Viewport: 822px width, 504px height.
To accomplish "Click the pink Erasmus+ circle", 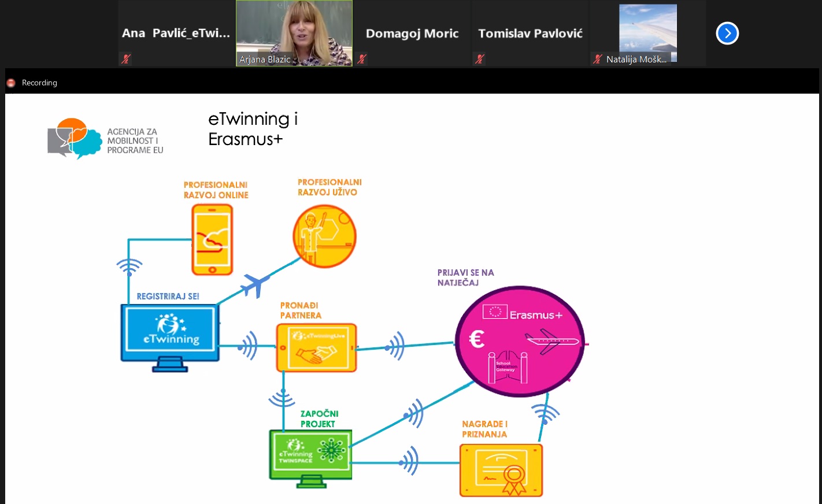I will 520,341.
